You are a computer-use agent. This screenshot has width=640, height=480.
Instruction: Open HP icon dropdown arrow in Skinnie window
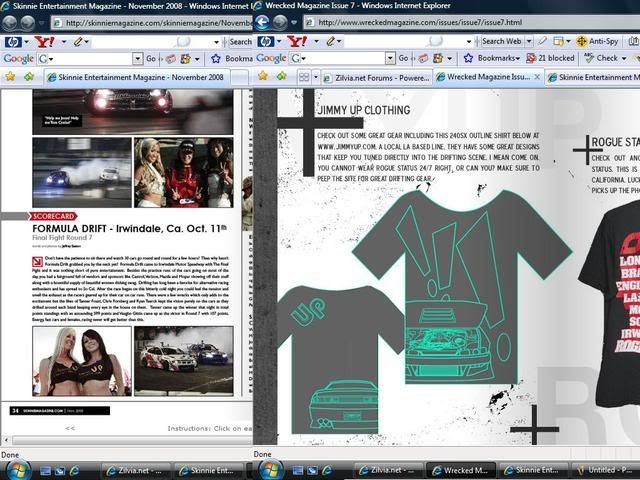(26, 42)
